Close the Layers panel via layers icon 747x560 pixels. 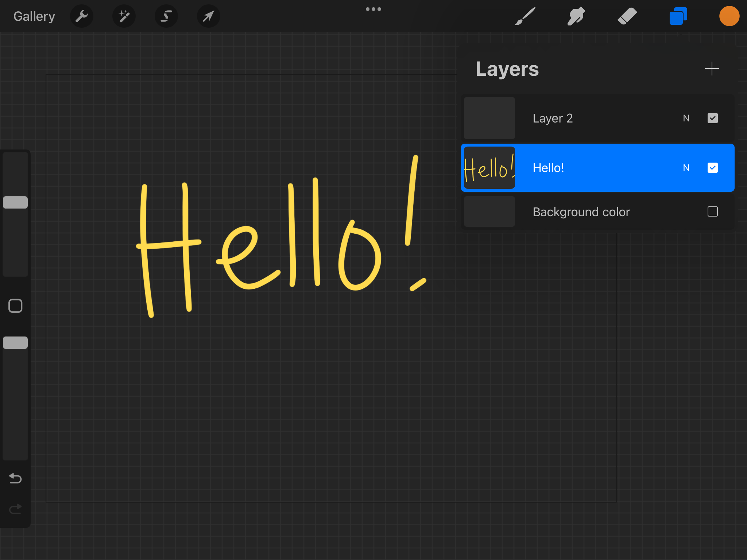pos(678,16)
